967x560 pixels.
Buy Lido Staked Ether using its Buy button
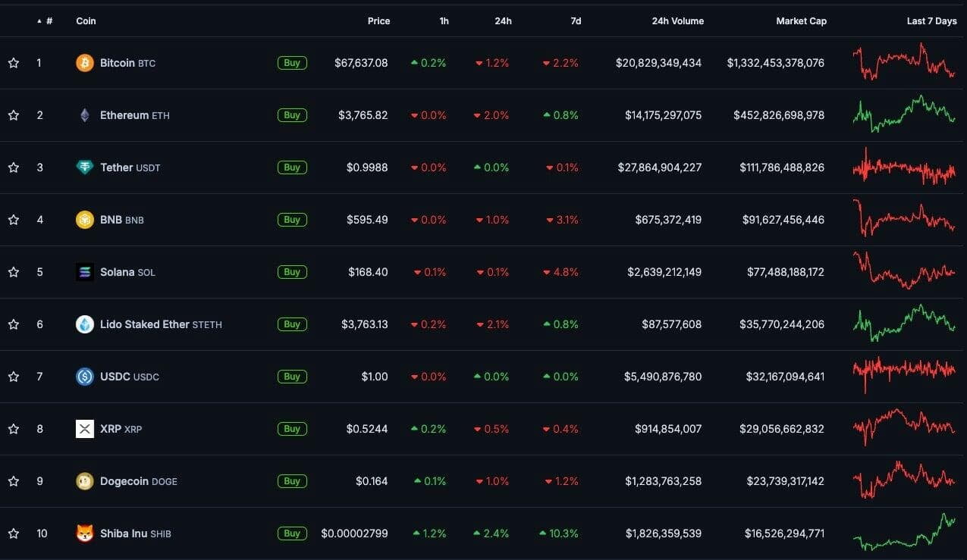click(x=292, y=324)
